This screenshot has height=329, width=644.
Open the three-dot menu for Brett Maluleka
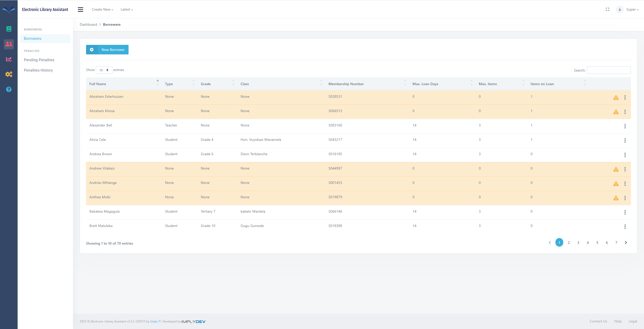pos(625,227)
